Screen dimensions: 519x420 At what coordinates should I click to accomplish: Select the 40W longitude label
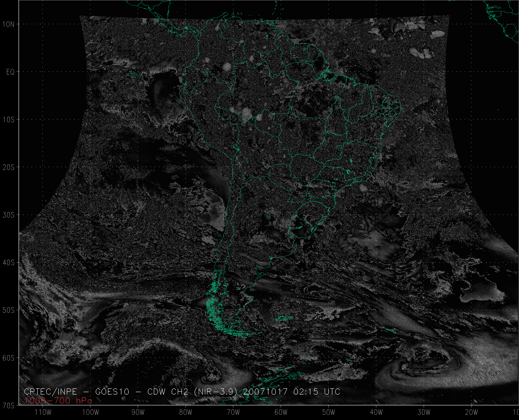[376, 412]
